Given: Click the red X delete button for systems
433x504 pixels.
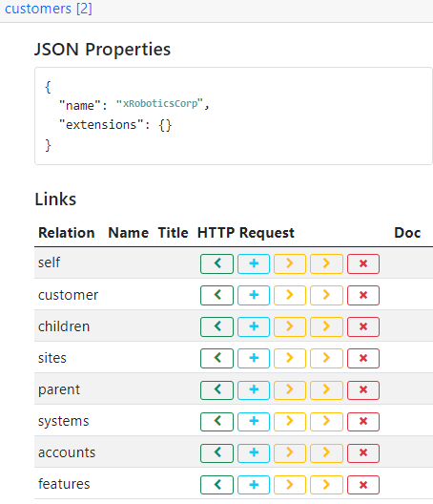Looking at the screenshot, I should point(363,421).
